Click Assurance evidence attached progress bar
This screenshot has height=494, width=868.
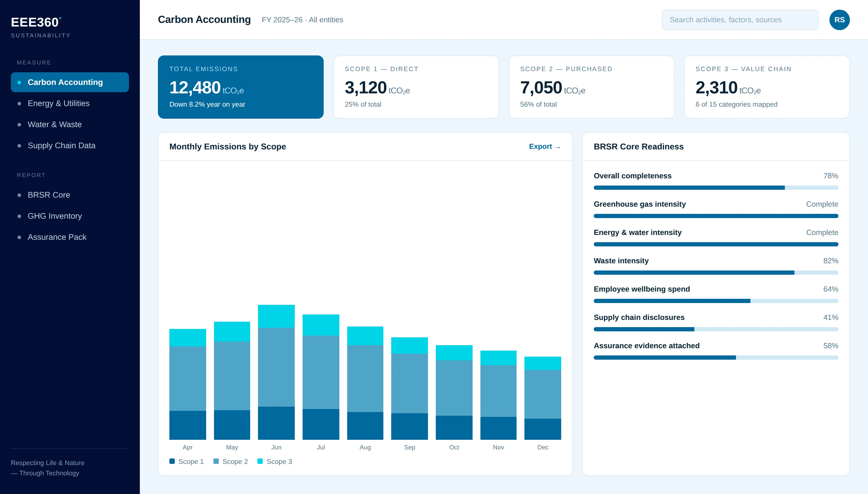click(715, 357)
